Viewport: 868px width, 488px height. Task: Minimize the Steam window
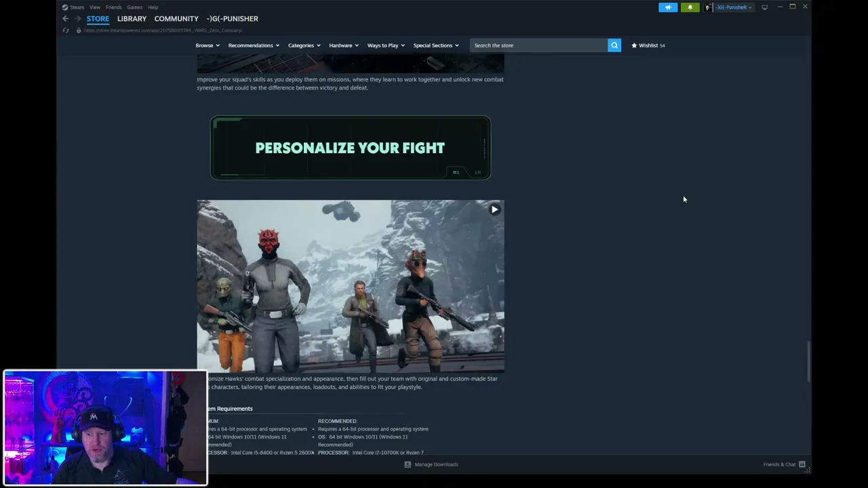pyautogui.click(x=780, y=7)
